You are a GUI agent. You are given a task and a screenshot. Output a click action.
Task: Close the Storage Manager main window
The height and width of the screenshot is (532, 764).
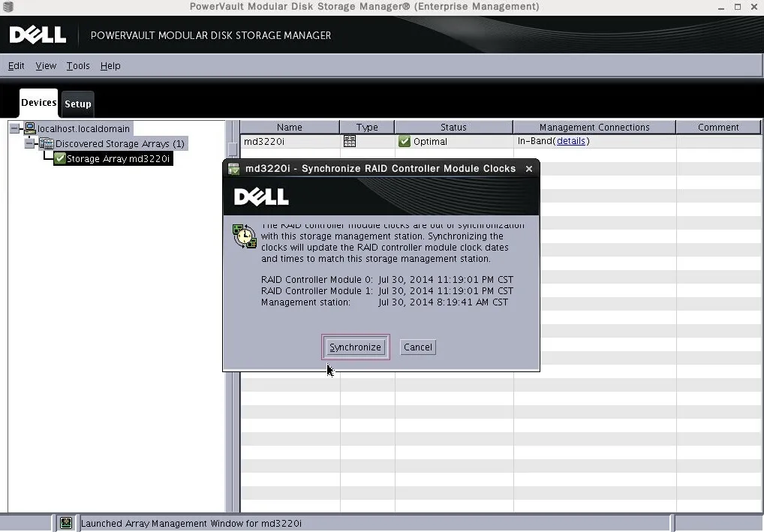pos(753,7)
